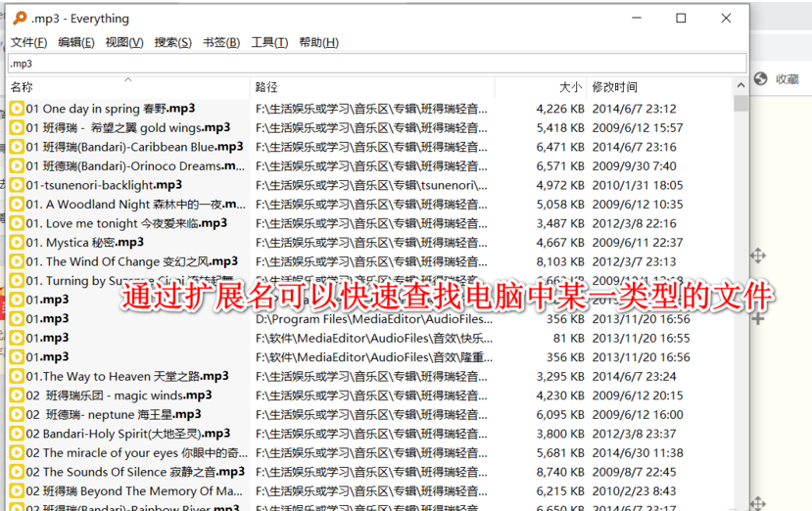Select file 02 The Sounds Of Silence 寂静之音.mp3

point(136,472)
